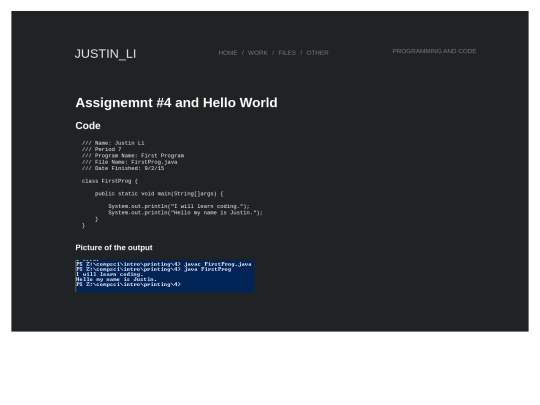
Task: Click the 'public static void main' line
Action: pyautogui.click(x=159, y=194)
